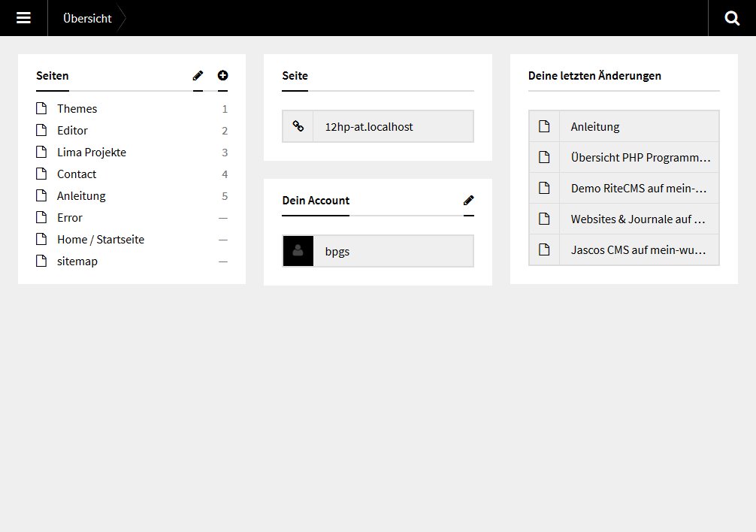This screenshot has width=756, height=532.
Task: Click the link chain icon beside 12hp-at.localhost
Action: point(298,126)
